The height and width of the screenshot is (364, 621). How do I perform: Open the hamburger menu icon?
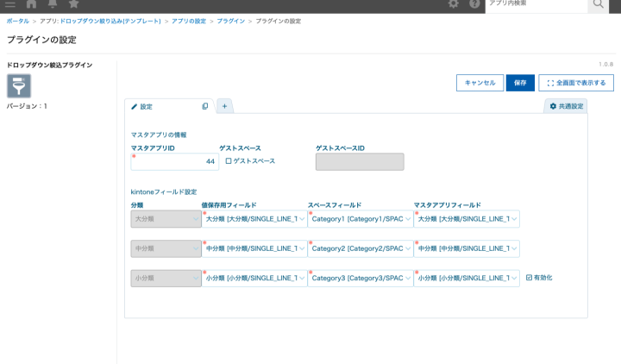click(9, 5)
